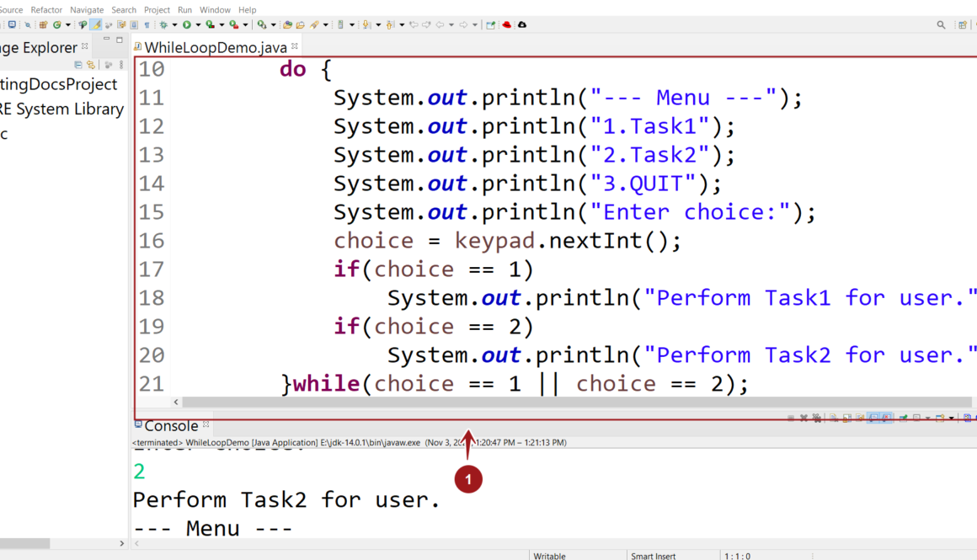Image resolution: width=977 pixels, height=560 pixels.
Task: Click the green Run button in toolbar
Action: coord(186,25)
